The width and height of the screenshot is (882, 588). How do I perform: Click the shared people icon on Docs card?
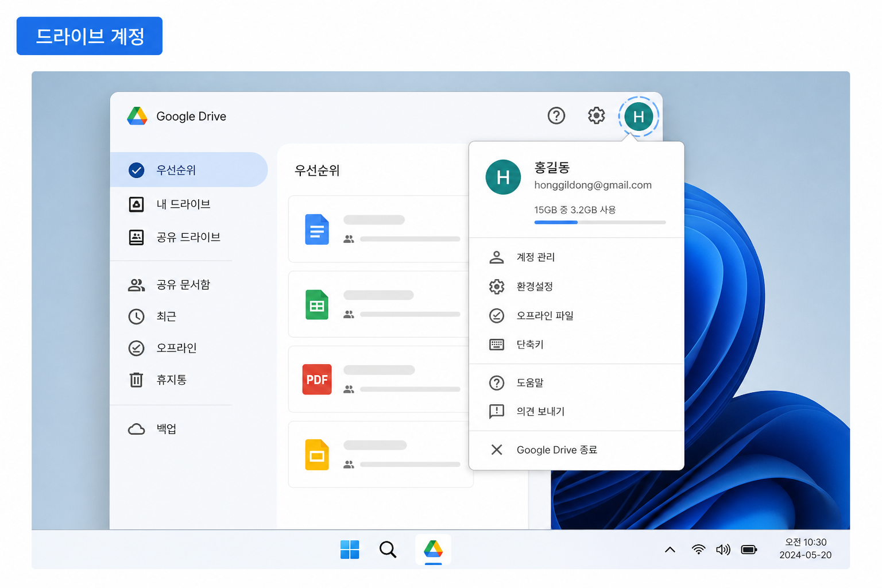click(349, 239)
